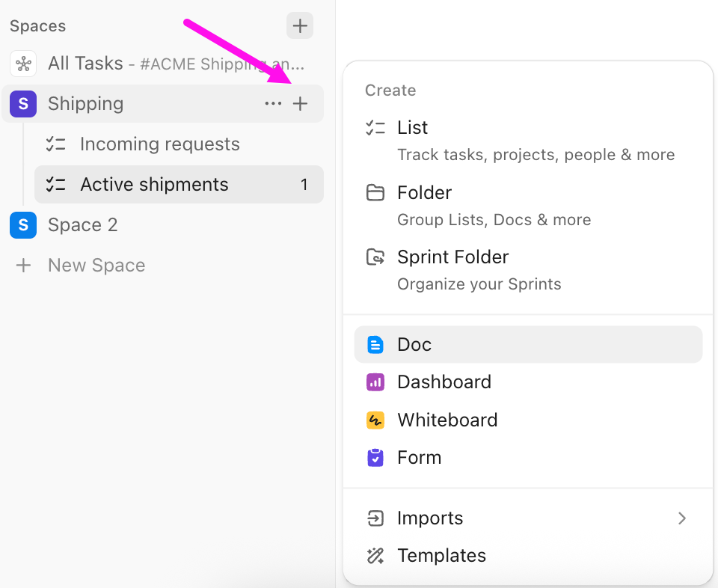Click the Folder icon for grouping Lists
This screenshot has width=718, height=588.
click(x=375, y=192)
